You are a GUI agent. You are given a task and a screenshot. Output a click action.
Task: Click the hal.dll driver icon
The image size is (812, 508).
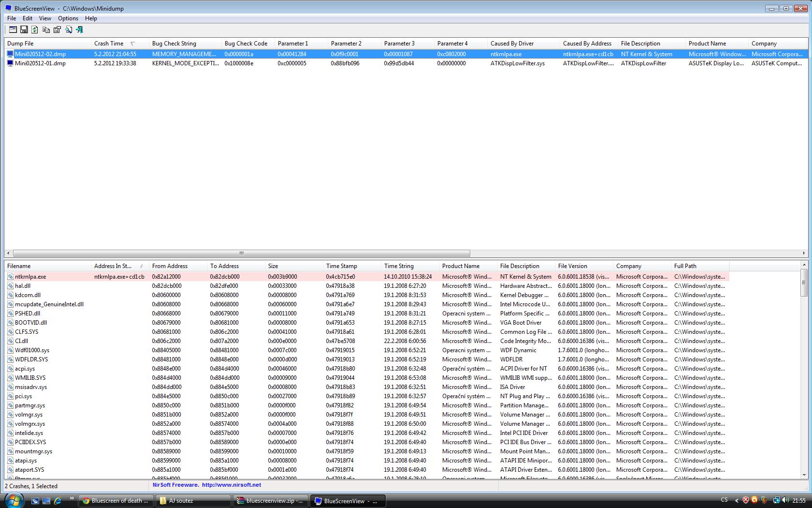(10, 286)
